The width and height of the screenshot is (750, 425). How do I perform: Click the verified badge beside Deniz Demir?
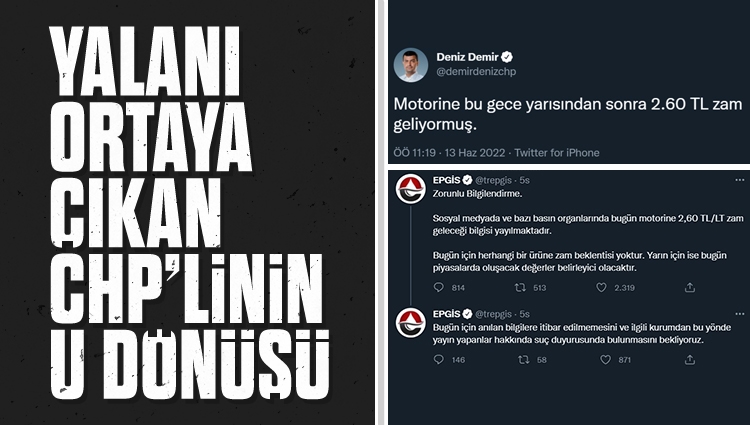[507, 57]
